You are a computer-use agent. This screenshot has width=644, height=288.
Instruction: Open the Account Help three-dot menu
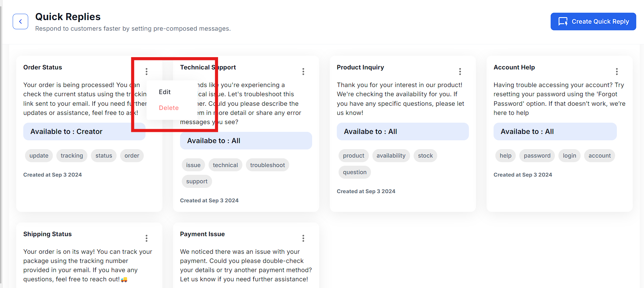point(617,72)
